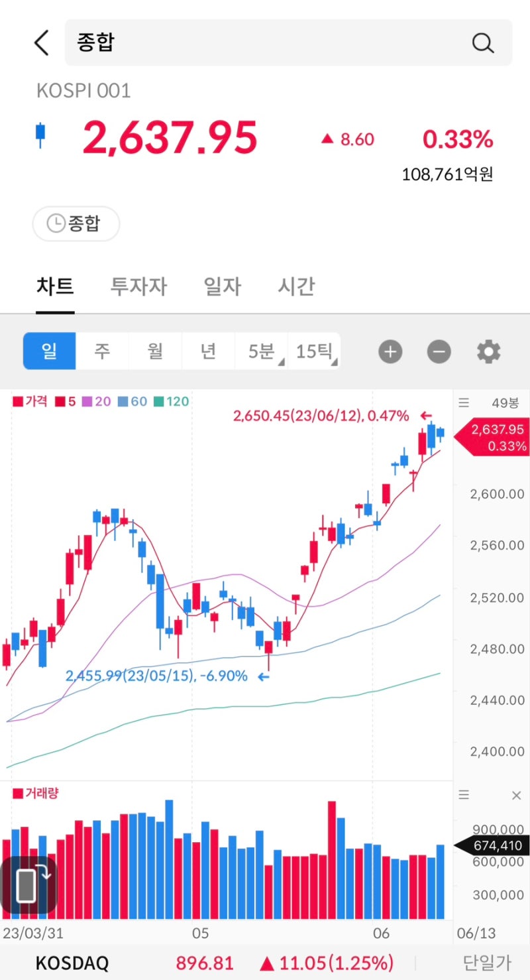Screen dimensions: 530x980
Task: Zoom in chart with the plus icon
Action: 390,351
